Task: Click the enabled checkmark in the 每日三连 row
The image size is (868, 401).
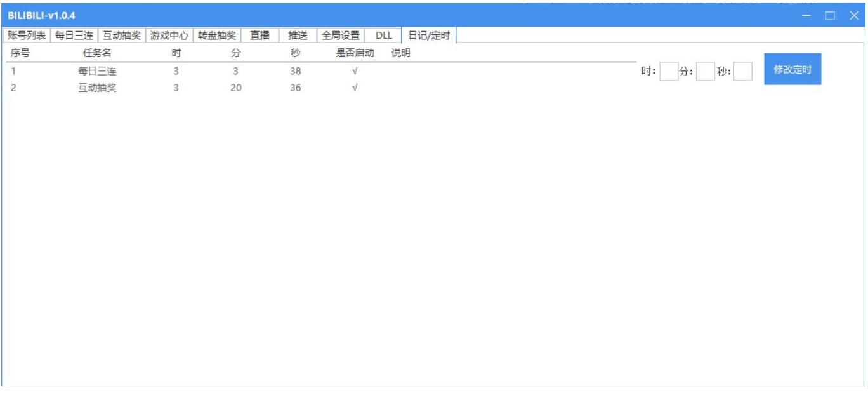Action: pyautogui.click(x=355, y=71)
